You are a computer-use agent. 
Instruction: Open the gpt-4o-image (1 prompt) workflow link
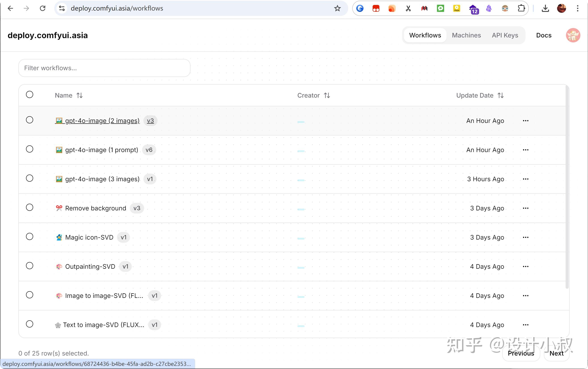click(102, 150)
